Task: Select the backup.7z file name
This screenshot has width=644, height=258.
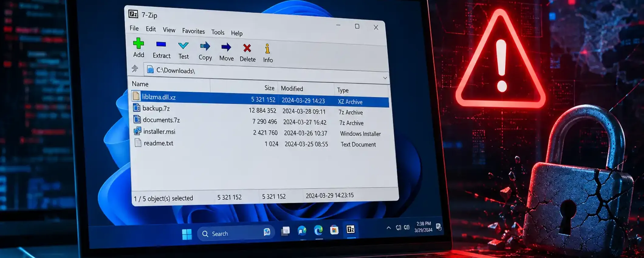Action: 156,108
